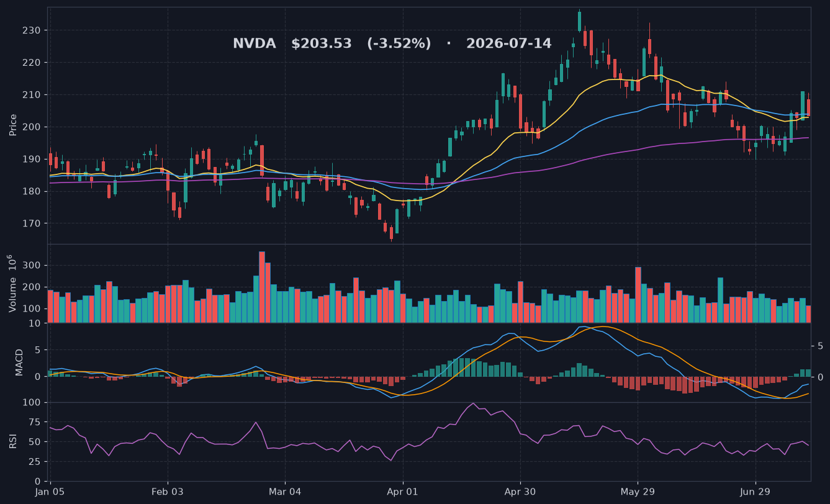Click the Apr 01 date axis label
Image resolution: width=830 pixels, height=504 pixels.
click(x=402, y=492)
